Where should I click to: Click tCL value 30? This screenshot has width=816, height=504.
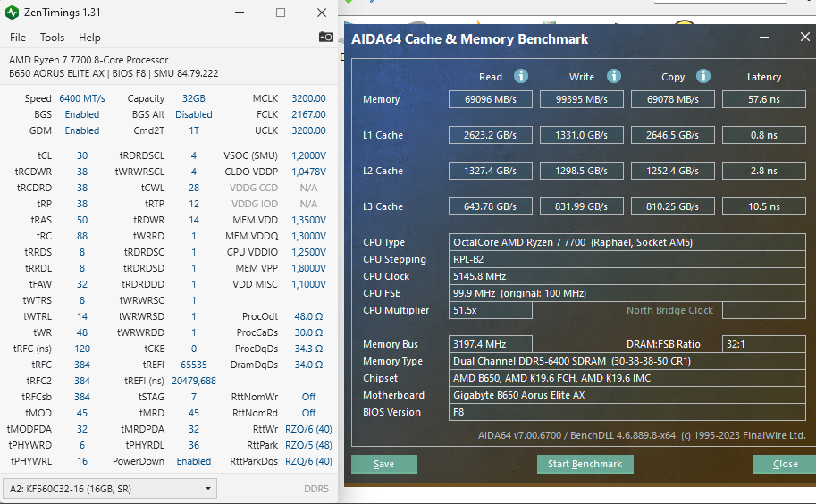click(82, 155)
